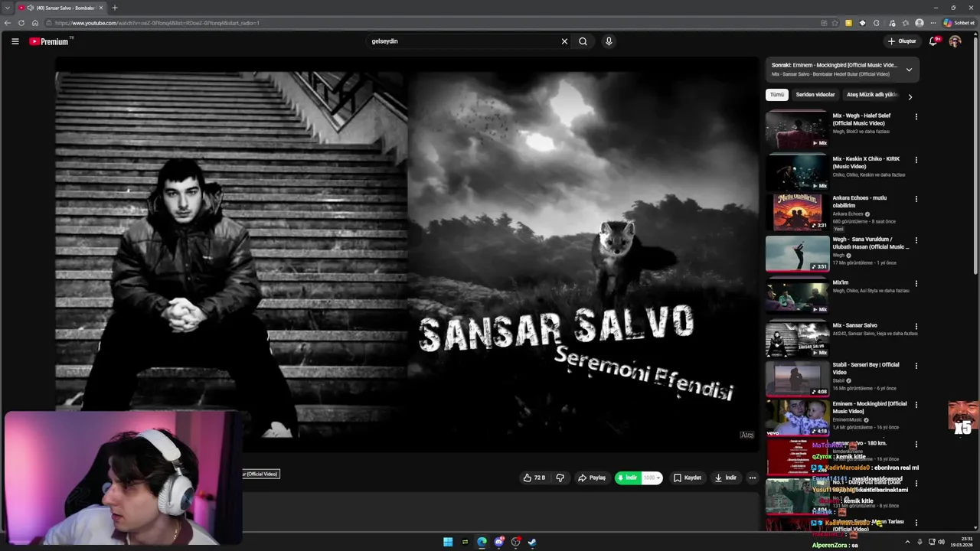Open Ankara Echoes mutlu olabilirim thumbnail
Viewport: 980px width, 551px height.
tap(797, 212)
